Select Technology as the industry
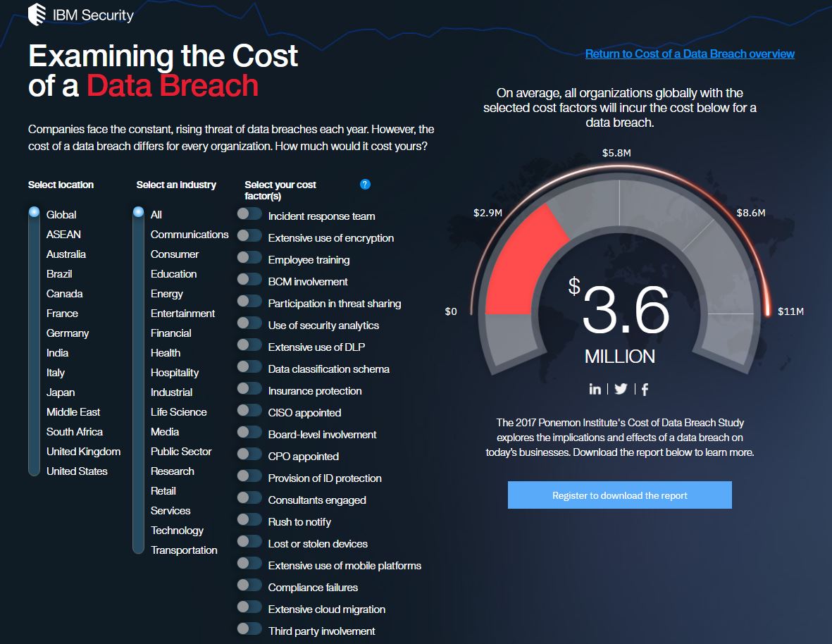This screenshot has width=832, height=644. tap(177, 531)
